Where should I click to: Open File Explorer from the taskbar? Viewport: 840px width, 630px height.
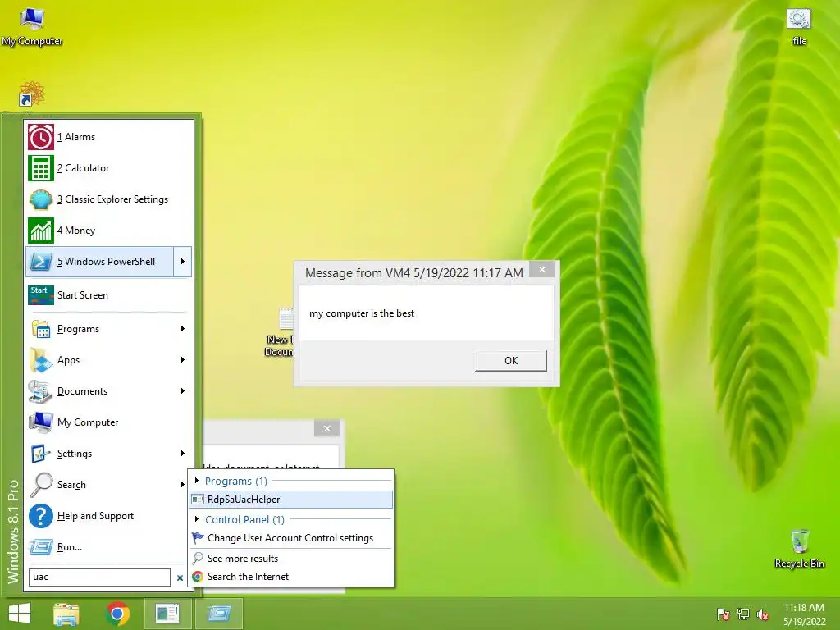[66, 614]
